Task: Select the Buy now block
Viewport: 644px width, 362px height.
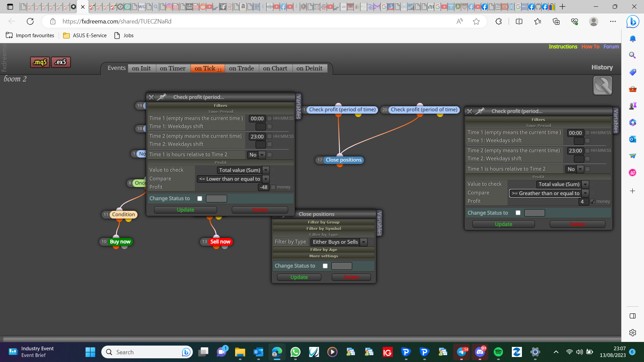Action: (120, 242)
